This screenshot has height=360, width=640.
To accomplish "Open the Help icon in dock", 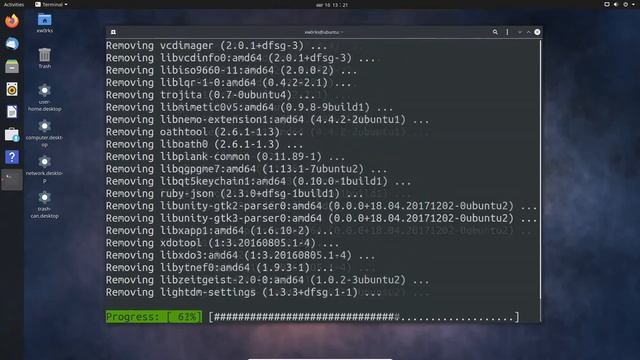I will [12, 157].
